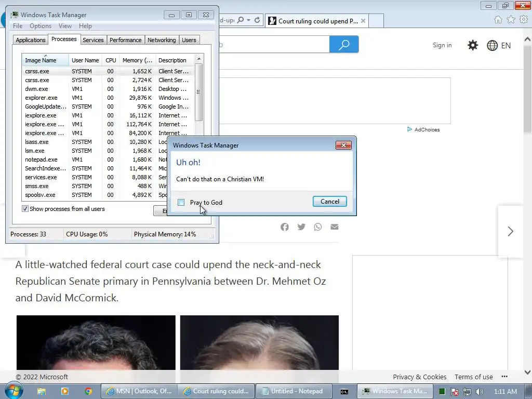
Task: Open address bar dropdown arrow
Action: pyautogui.click(x=248, y=20)
